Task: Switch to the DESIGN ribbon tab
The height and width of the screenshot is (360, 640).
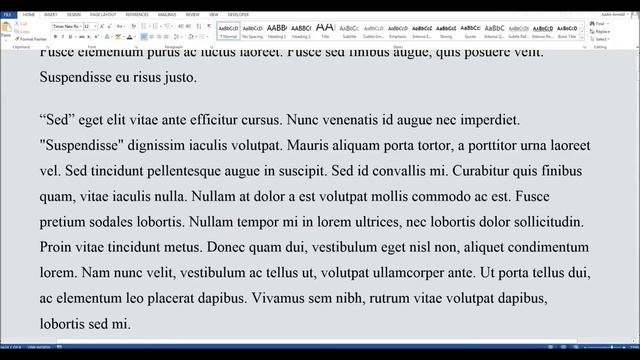Action: (74, 15)
